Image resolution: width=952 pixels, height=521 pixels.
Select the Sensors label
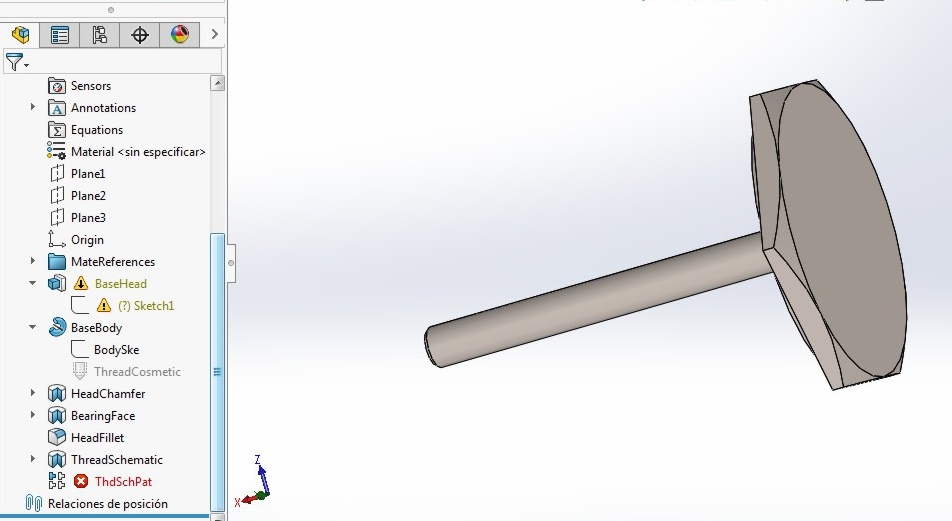click(x=90, y=86)
